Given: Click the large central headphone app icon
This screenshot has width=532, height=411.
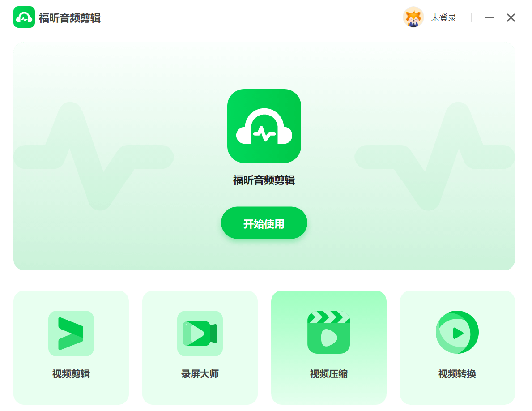Looking at the screenshot, I should [x=264, y=126].
